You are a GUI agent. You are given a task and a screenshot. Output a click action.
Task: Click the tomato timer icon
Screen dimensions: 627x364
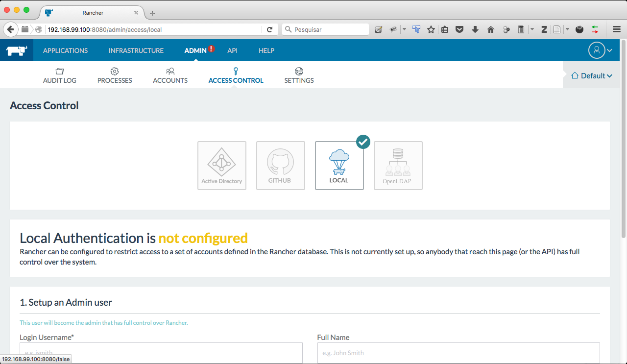point(579,29)
